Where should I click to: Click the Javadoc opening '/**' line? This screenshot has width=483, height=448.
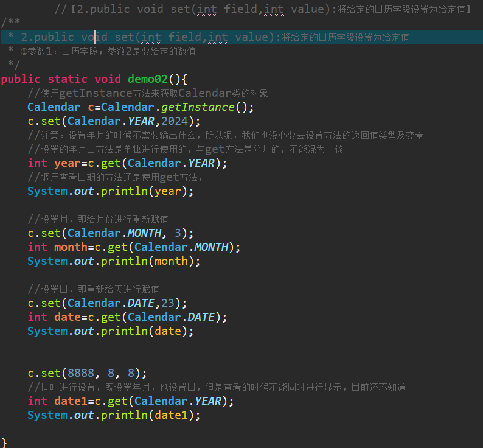pos(11,23)
